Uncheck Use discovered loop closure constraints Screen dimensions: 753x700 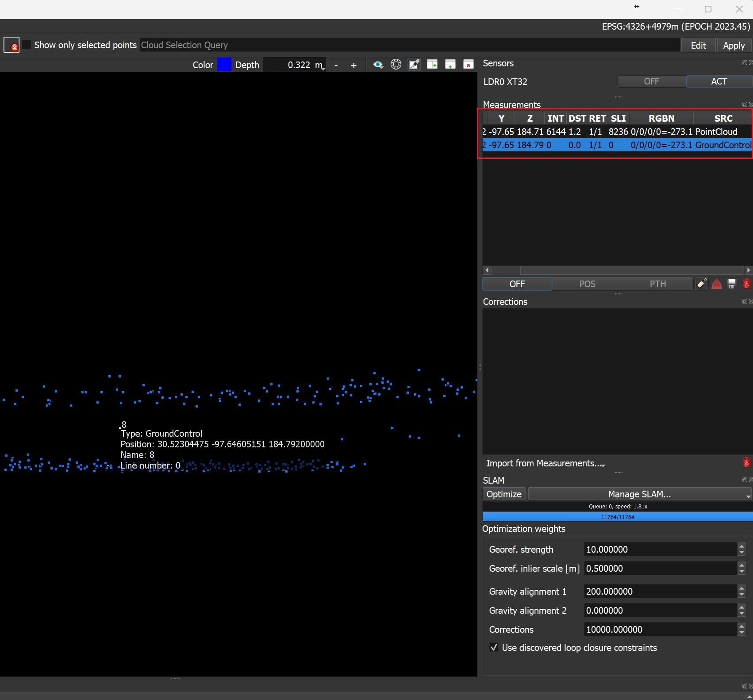click(x=494, y=647)
